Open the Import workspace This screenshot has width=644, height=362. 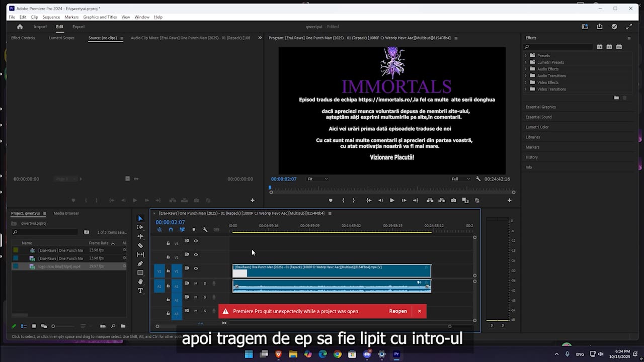[x=40, y=27]
